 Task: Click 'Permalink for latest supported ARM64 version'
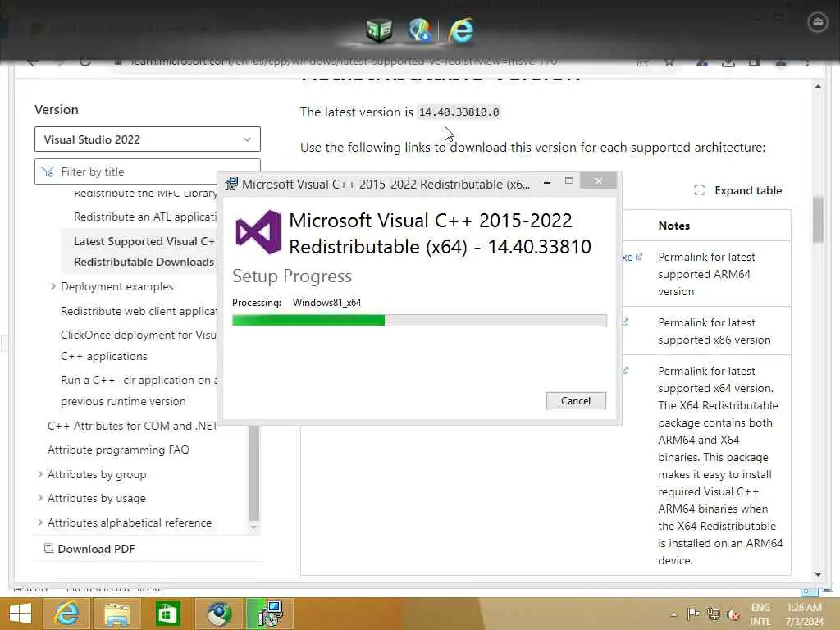point(706,274)
